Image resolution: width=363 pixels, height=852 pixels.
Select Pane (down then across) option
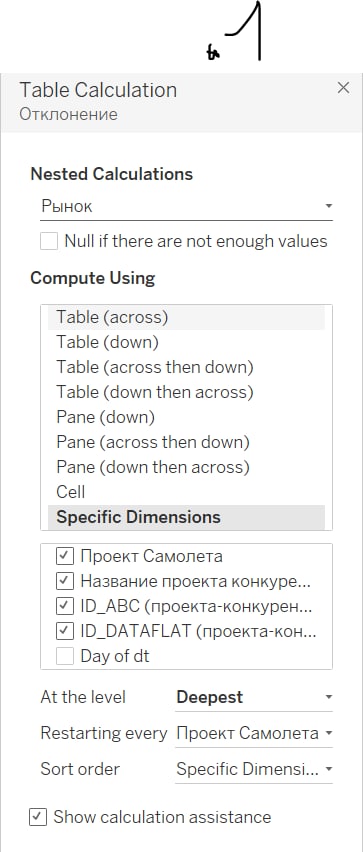(x=186, y=467)
